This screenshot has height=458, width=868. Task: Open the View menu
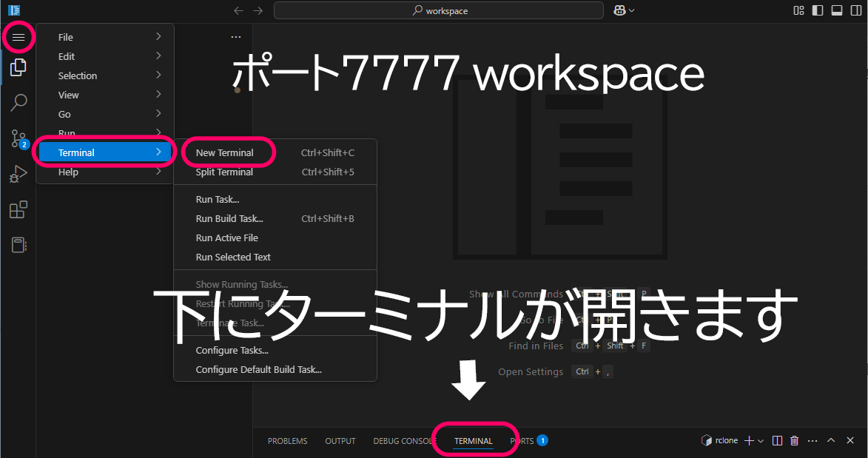click(x=104, y=95)
